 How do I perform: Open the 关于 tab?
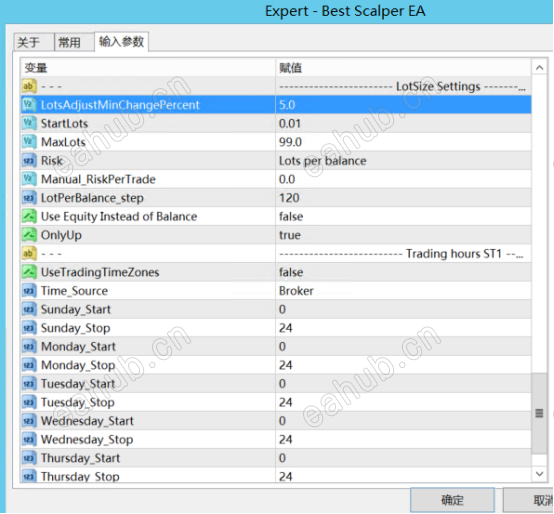[34, 42]
